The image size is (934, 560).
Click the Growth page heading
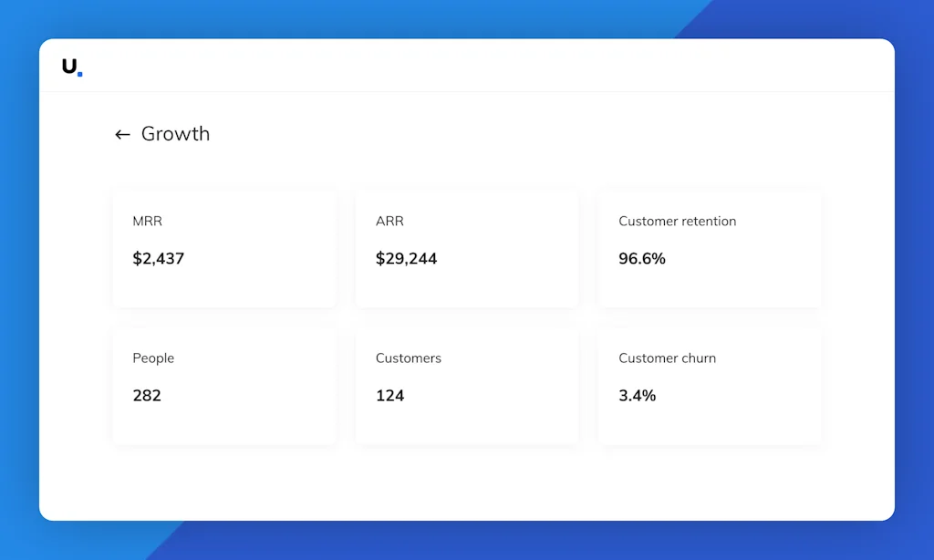click(x=175, y=134)
